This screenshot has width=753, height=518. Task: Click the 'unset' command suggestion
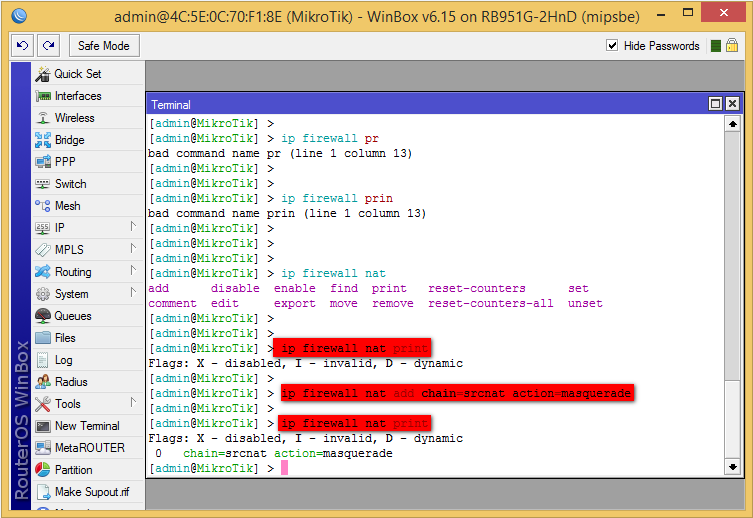click(x=585, y=303)
